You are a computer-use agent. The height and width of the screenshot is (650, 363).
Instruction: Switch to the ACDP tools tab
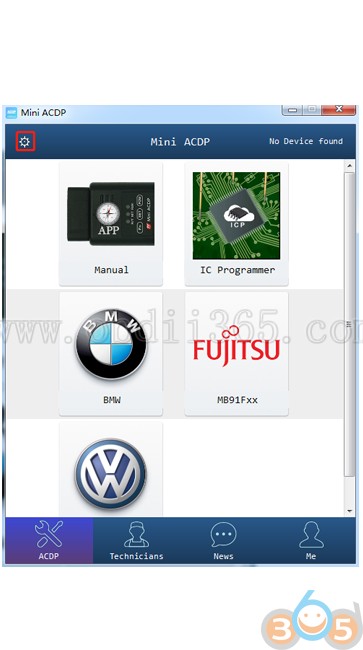[x=49, y=540]
